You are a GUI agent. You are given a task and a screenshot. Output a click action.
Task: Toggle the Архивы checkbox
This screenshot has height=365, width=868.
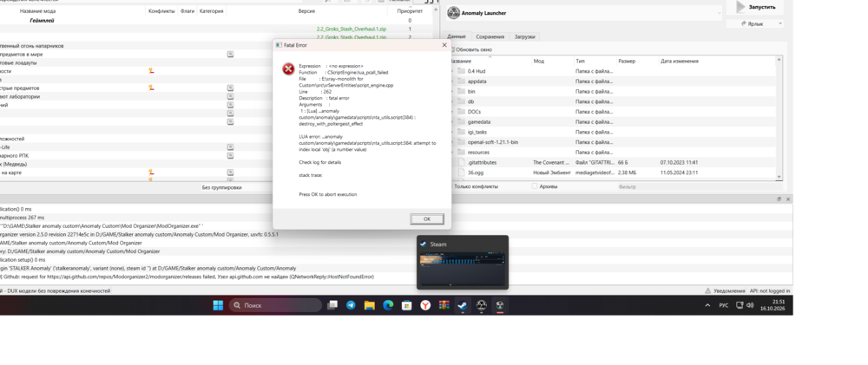(535, 186)
